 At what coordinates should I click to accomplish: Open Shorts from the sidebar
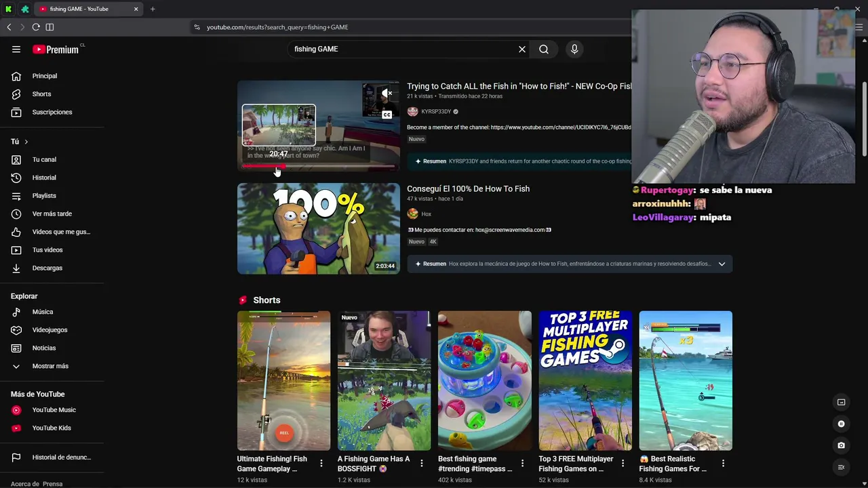point(41,94)
